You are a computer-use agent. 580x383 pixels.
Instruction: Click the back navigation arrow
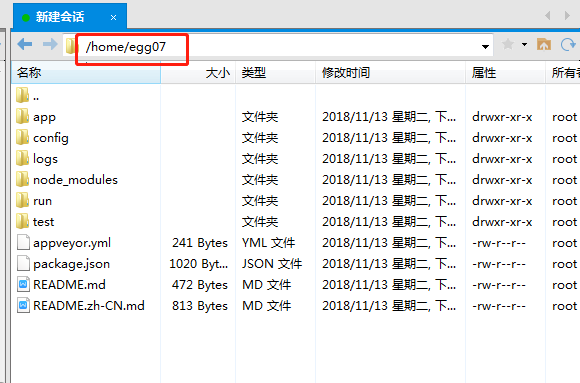[x=25, y=44]
